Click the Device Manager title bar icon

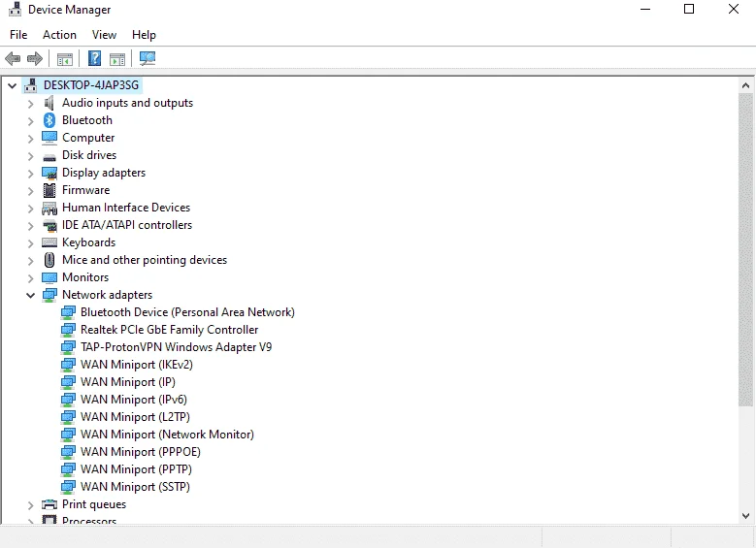15,9
